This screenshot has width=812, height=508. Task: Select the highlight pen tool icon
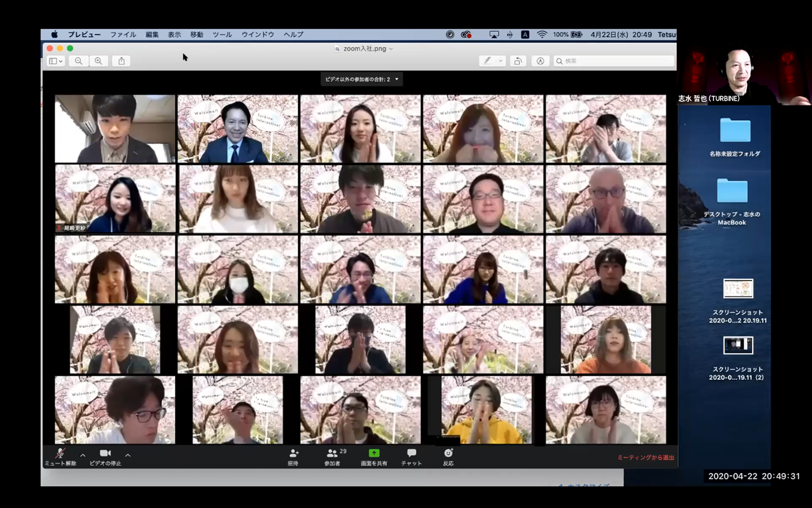(x=487, y=61)
